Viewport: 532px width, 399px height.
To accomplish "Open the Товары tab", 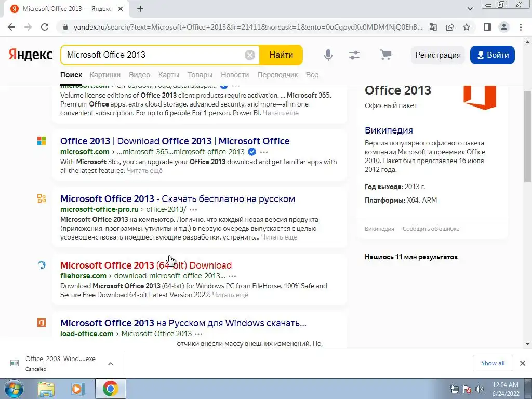I will pos(200,75).
